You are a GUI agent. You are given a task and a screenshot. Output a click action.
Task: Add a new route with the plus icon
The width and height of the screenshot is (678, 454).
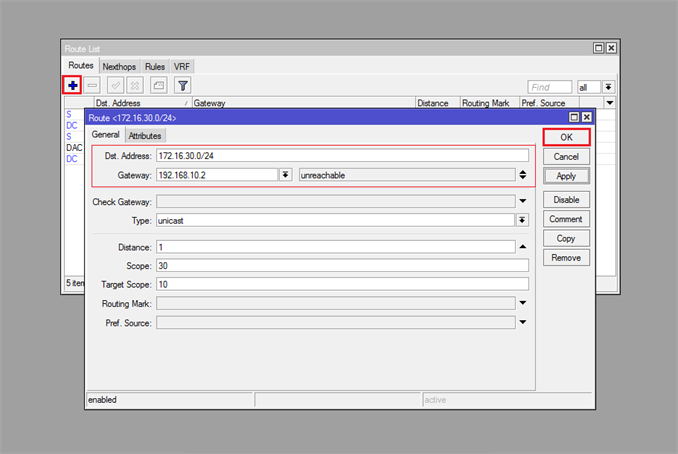pyautogui.click(x=73, y=85)
